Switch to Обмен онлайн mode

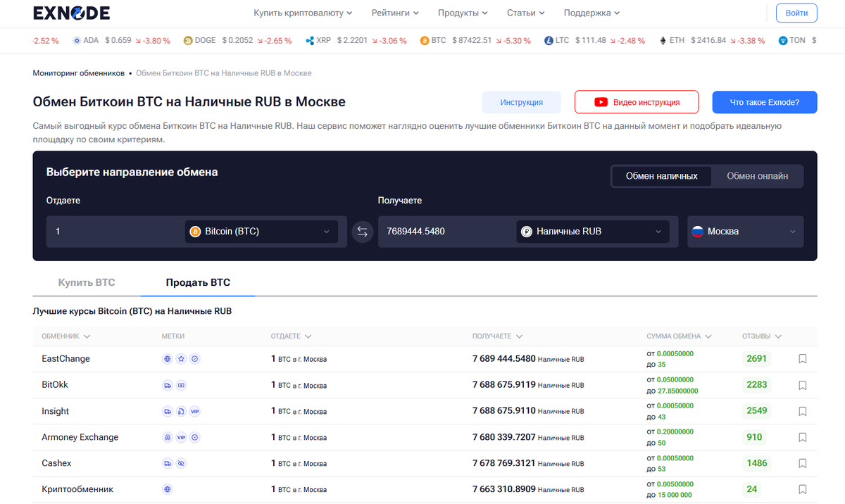(x=757, y=176)
